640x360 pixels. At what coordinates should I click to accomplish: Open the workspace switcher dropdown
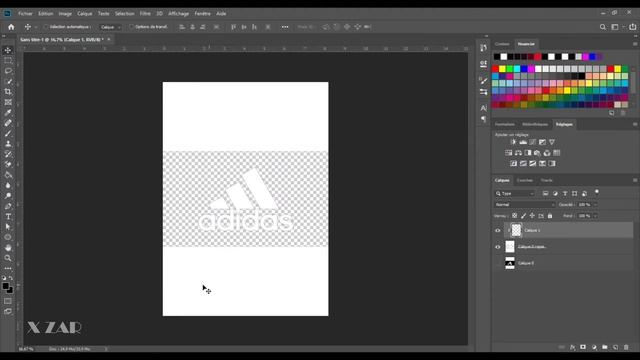coord(617,27)
